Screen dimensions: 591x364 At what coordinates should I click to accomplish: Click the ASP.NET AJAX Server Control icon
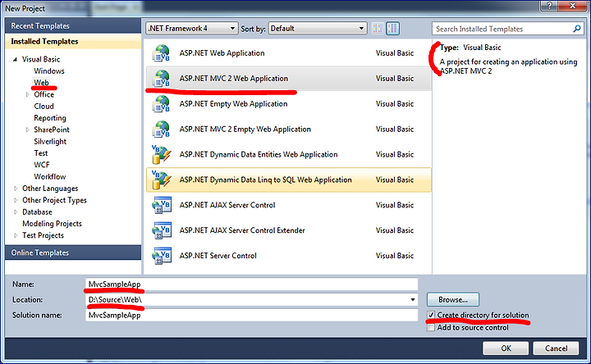click(x=162, y=205)
